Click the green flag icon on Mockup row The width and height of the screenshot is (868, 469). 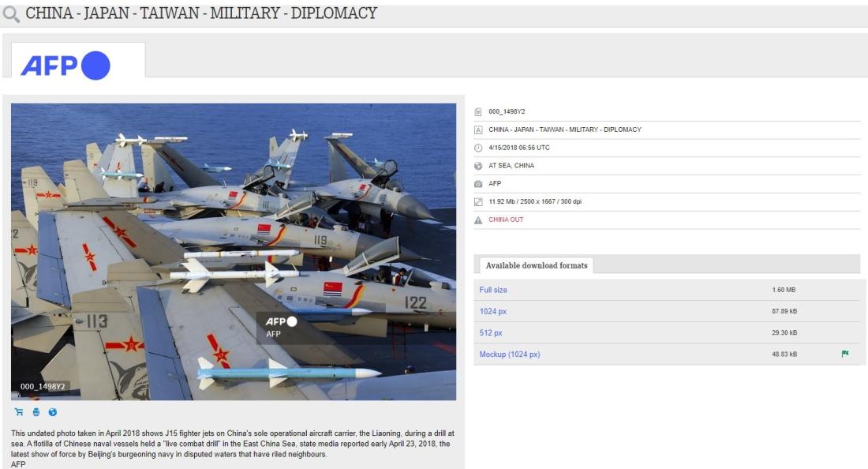[x=845, y=354]
